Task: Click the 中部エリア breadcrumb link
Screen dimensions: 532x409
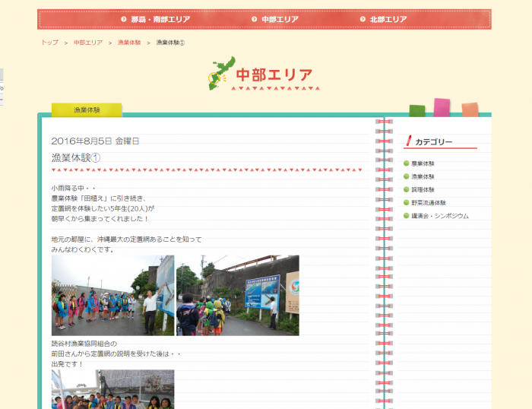Action: point(88,43)
